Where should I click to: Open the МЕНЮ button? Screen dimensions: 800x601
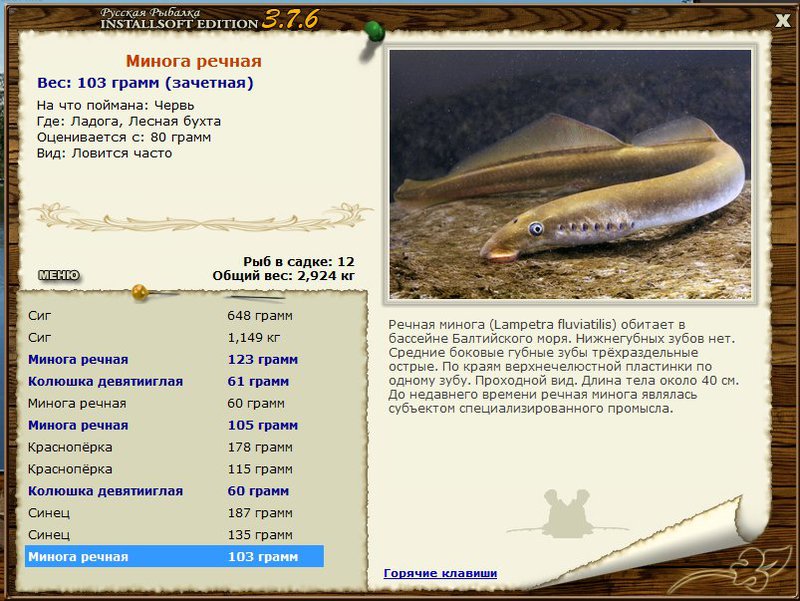[x=59, y=275]
